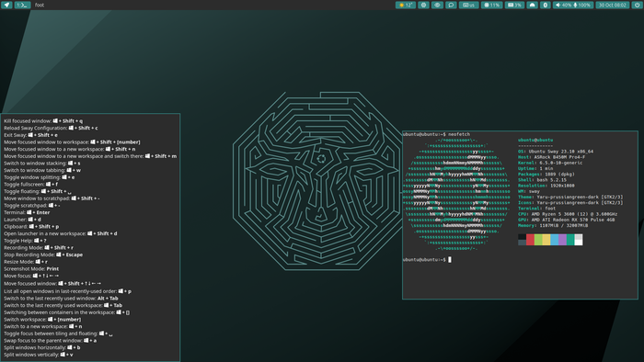Click the 'Icons: Yaru-prussiangreen-dark' line
Viewport: 644px width, 362px height.
point(570,202)
